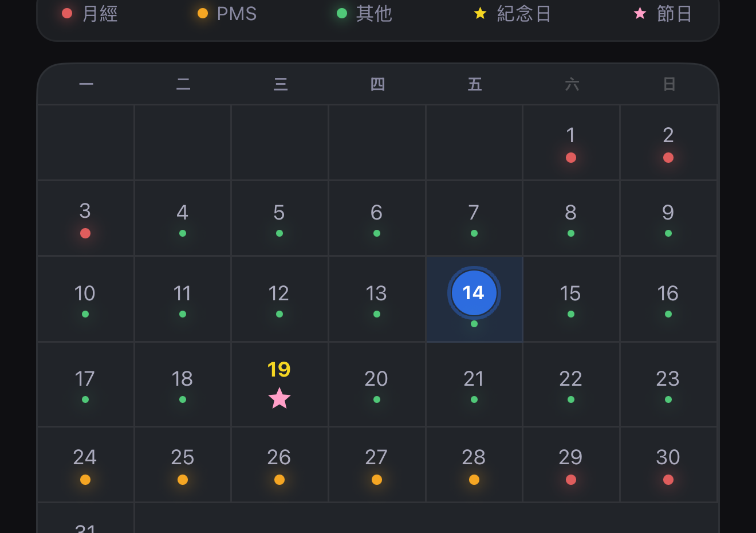Click the PMS legend label
756x533 pixels.
(x=237, y=13)
